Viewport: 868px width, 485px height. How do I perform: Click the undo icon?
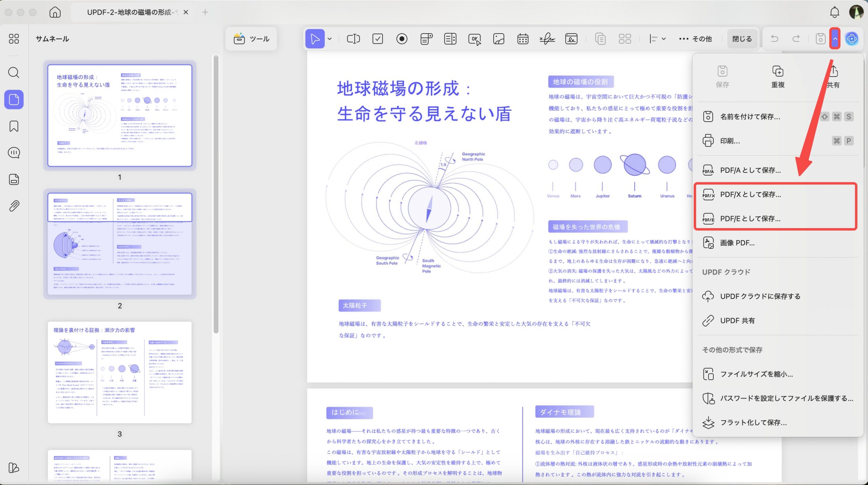coord(775,39)
